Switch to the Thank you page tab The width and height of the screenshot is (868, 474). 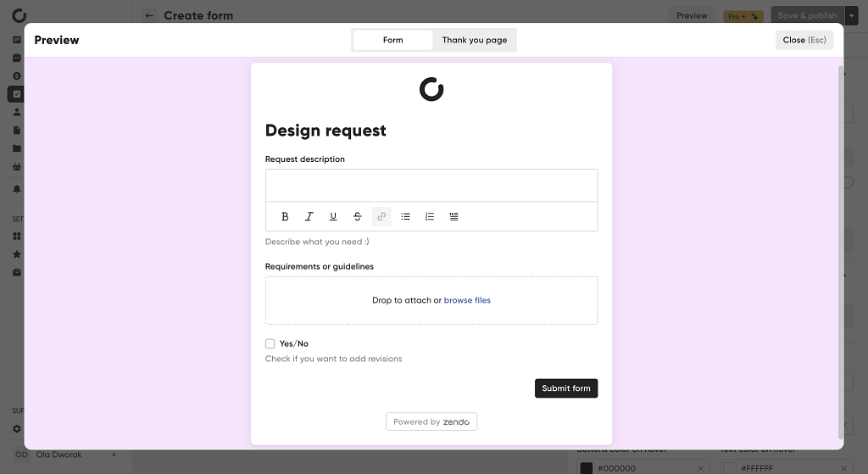pyautogui.click(x=475, y=40)
